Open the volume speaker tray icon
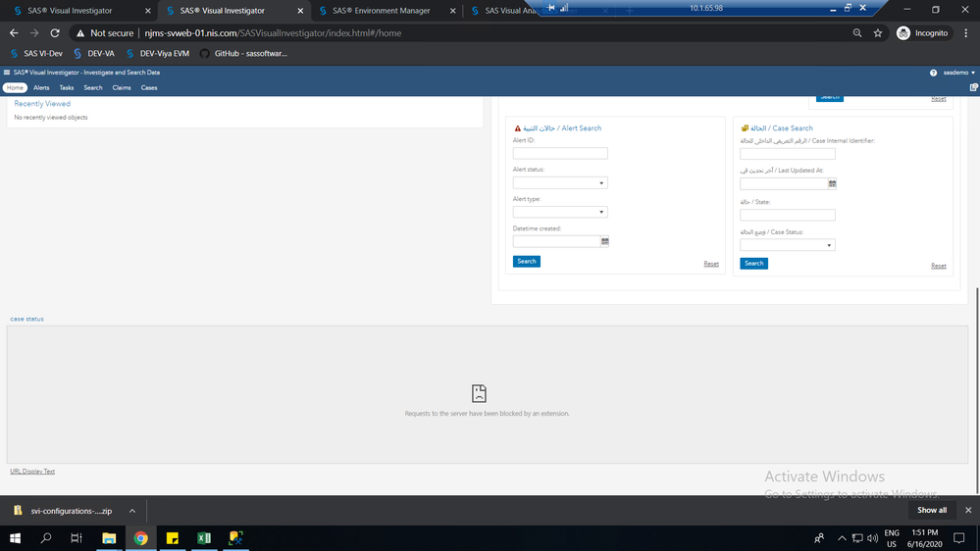This screenshot has height=551, width=980. coord(872,538)
